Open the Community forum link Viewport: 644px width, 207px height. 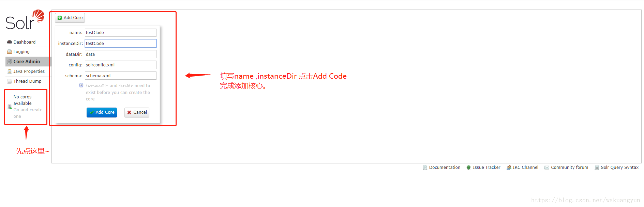tap(567, 168)
